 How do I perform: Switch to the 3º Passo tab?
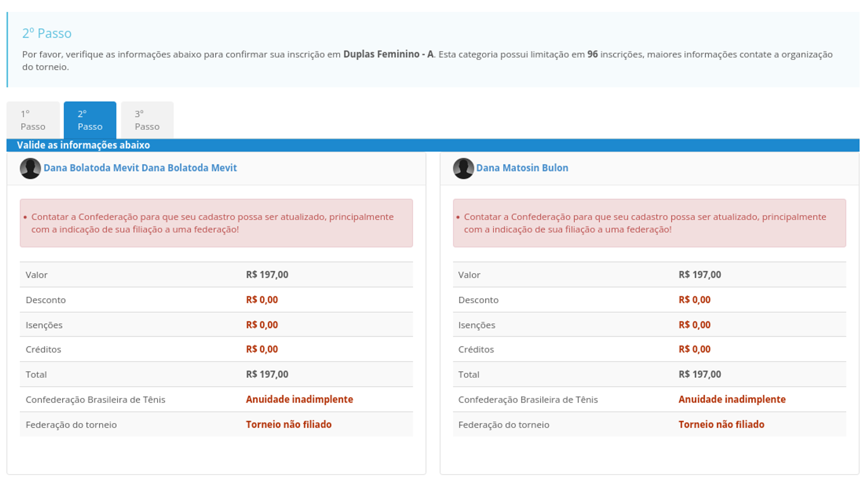pos(147,120)
